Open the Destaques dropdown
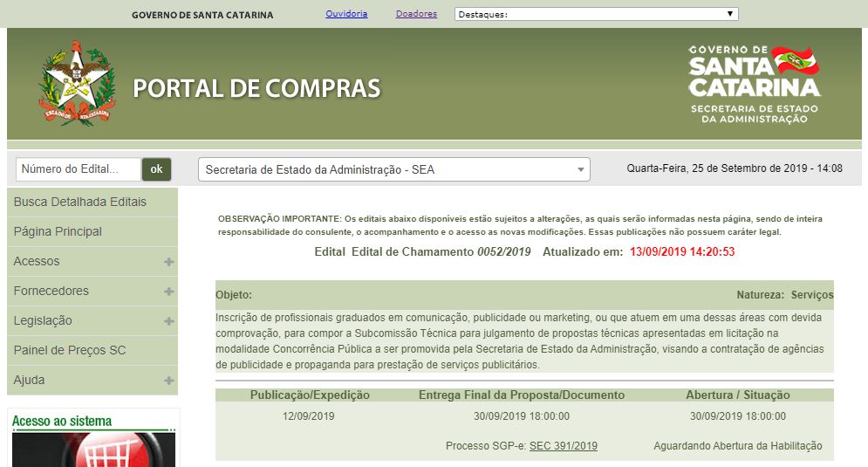Viewport: 868px width, 467px height. (x=596, y=14)
